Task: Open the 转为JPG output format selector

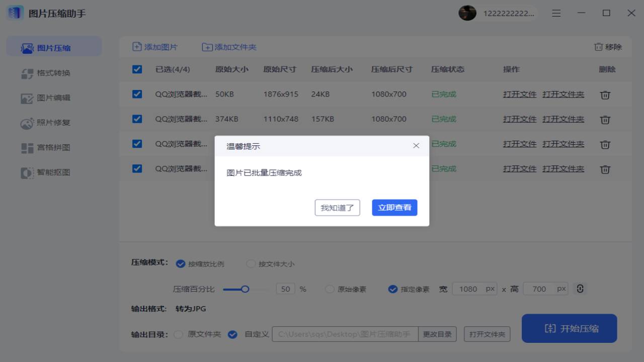Action: pos(190,308)
